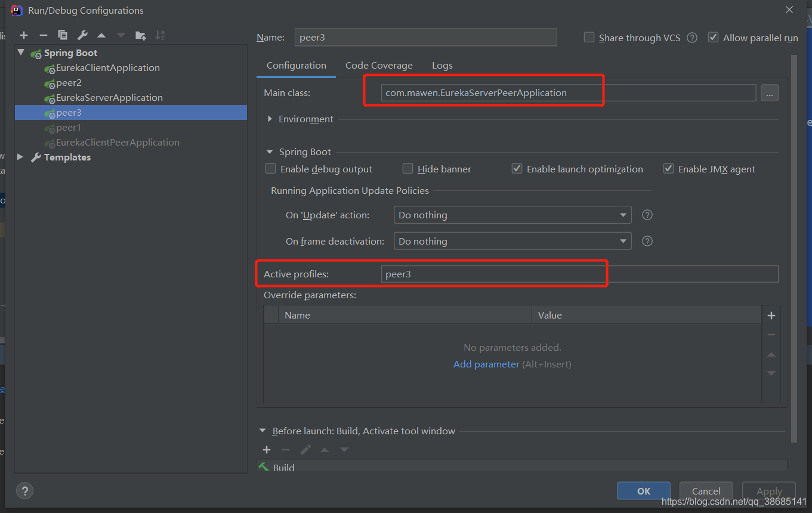Enable Hide banner checkbox
The height and width of the screenshot is (513, 812).
pos(408,169)
